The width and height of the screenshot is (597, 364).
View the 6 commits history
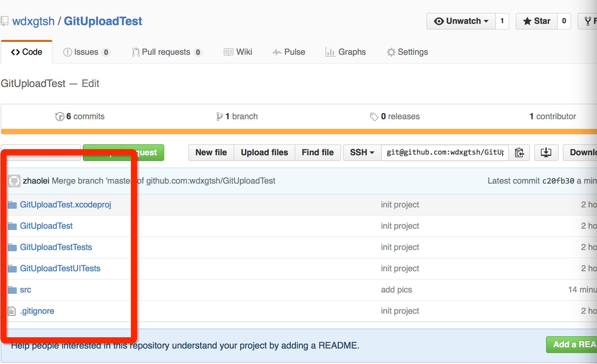click(80, 117)
